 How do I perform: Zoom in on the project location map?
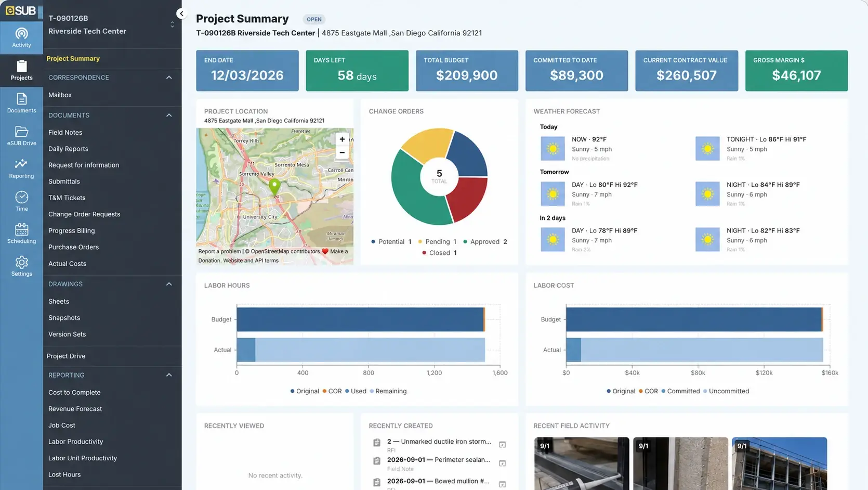(342, 139)
